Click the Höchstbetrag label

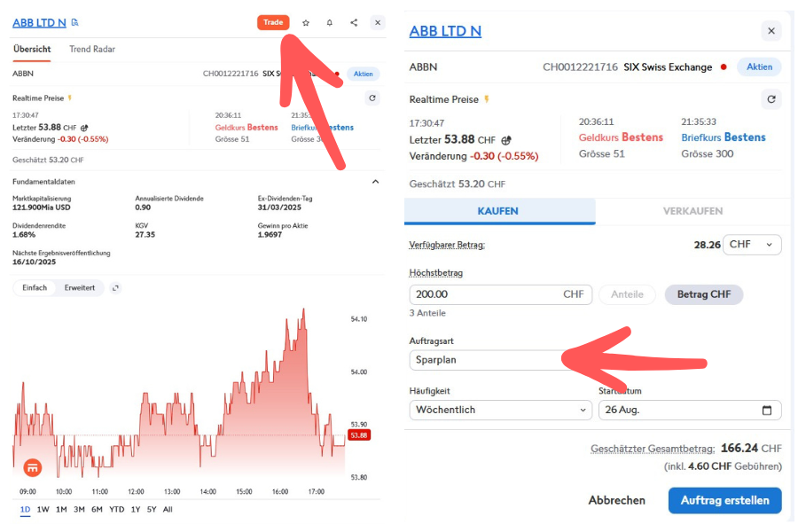point(436,273)
